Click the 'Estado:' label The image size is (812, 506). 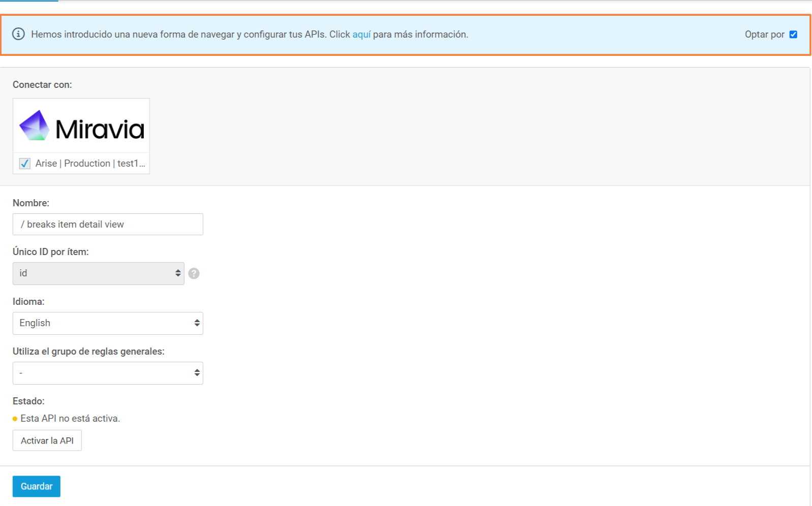pyautogui.click(x=28, y=401)
